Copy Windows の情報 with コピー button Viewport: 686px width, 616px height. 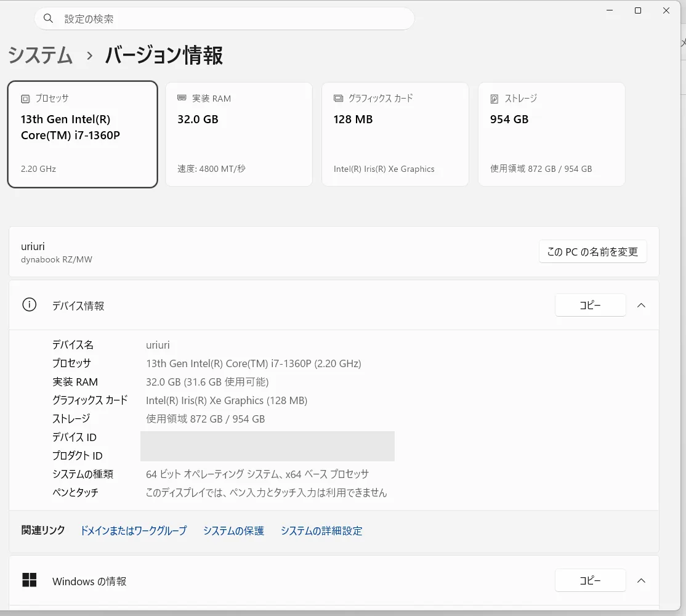[x=590, y=580]
